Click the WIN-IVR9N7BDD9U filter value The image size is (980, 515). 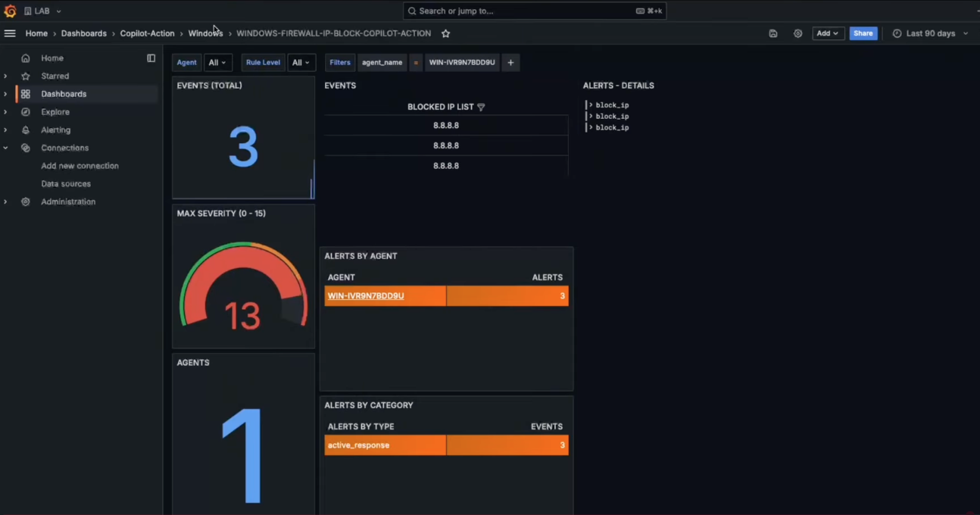[462, 63]
